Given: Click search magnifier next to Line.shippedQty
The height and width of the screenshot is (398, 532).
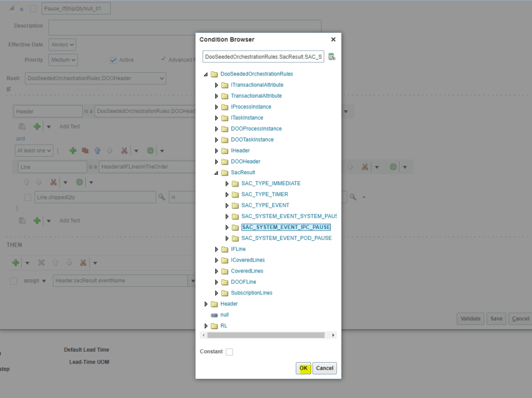Looking at the screenshot, I should pyautogui.click(x=161, y=197).
